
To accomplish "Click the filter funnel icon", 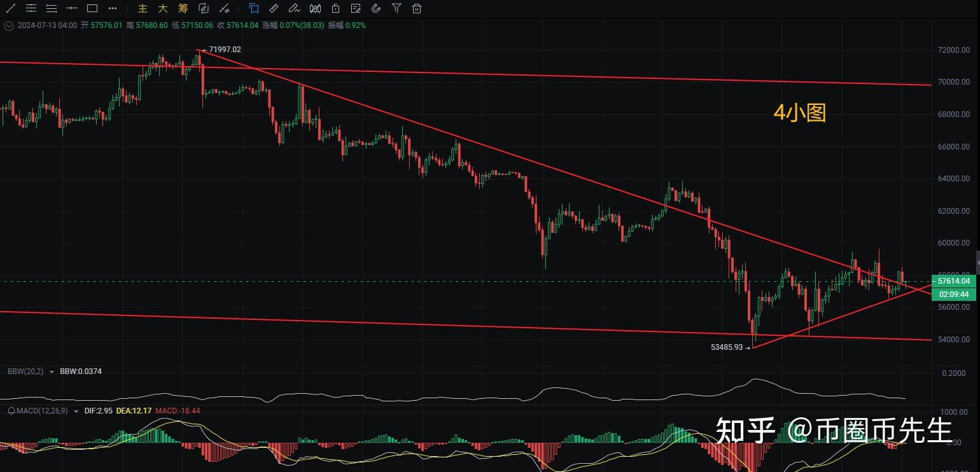I will coord(396,8).
